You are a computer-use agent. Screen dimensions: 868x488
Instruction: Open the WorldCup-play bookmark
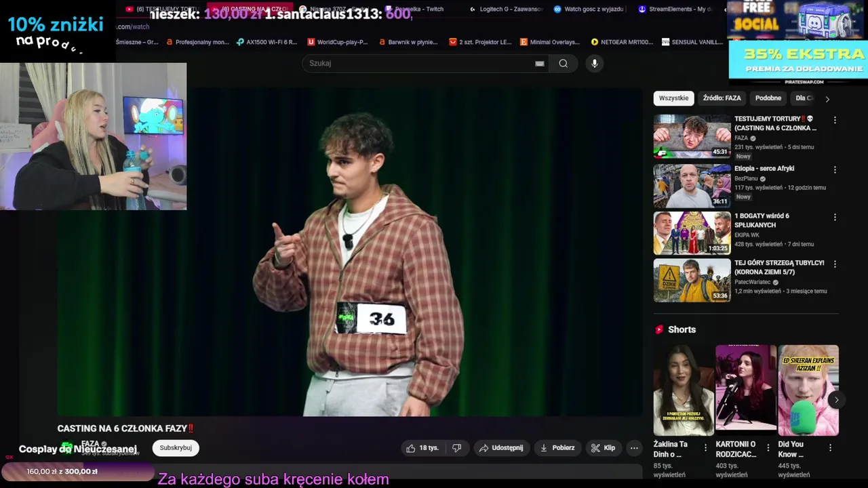(x=338, y=42)
